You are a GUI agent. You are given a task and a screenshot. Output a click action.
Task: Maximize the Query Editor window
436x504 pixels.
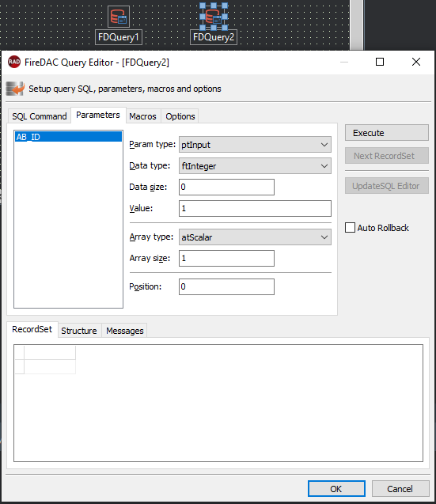(380, 62)
